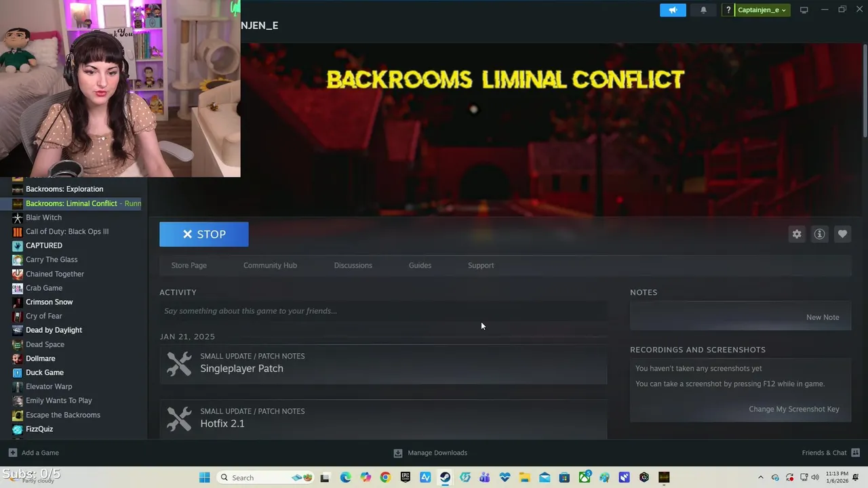Open the Store Page tab

(x=189, y=265)
